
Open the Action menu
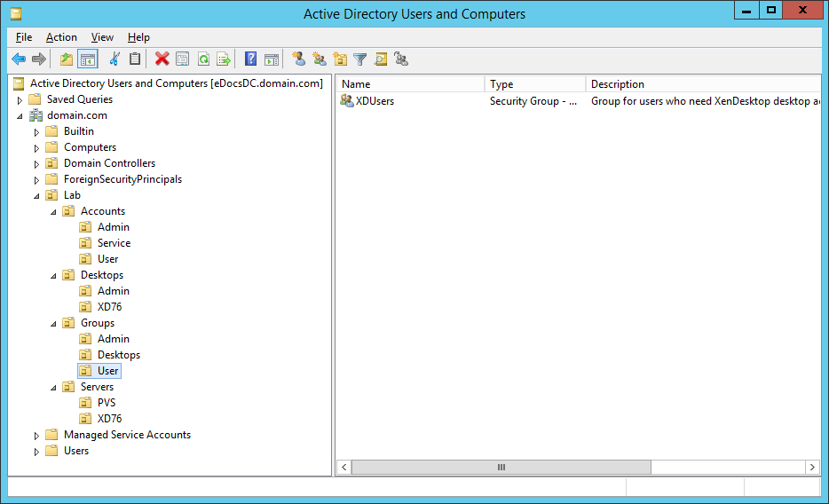click(x=61, y=37)
